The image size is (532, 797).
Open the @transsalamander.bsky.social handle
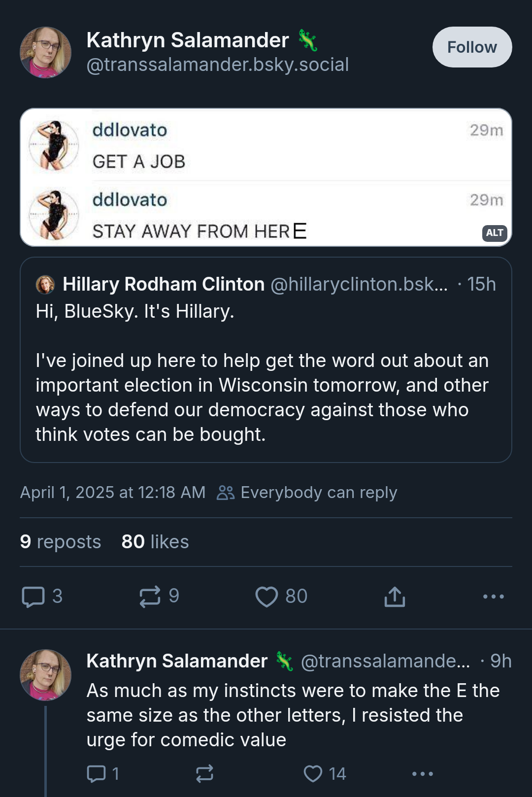pyautogui.click(x=218, y=65)
